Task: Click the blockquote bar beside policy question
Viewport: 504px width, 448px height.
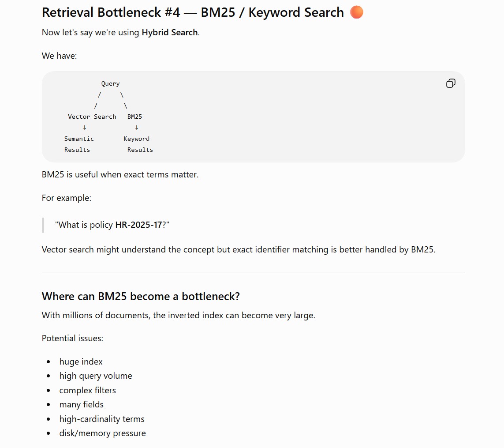Action: point(43,225)
